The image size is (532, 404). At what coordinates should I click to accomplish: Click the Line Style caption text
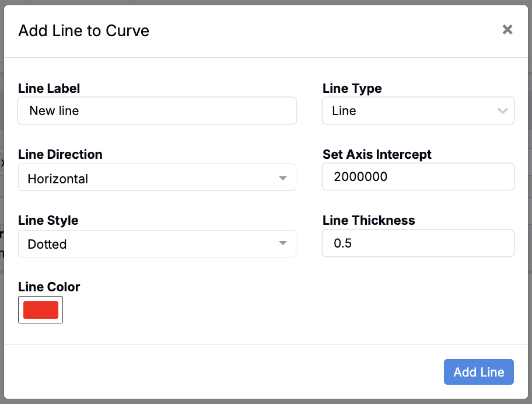pyautogui.click(x=48, y=221)
